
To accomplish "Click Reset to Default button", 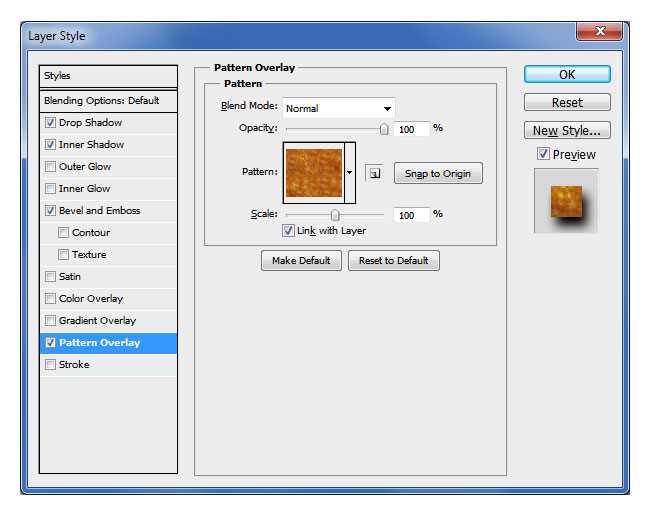I will click(393, 261).
